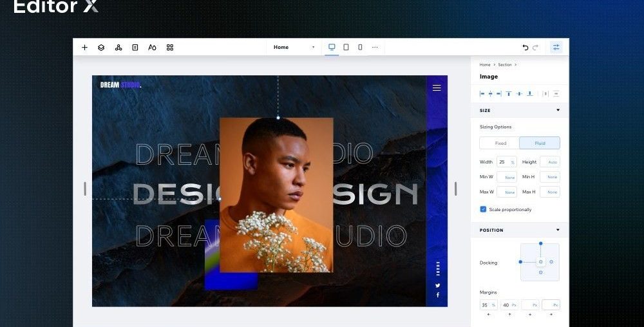Click the Undo arrow
This screenshot has height=327, width=644.
pos(526,48)
